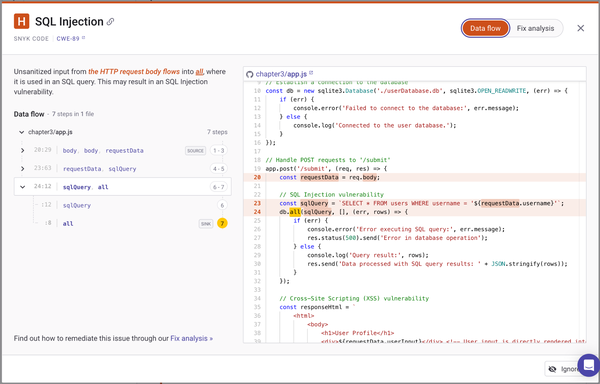Screen dimensions: 600x384
Task: Open chapter3/app.js file link in GitHub
Action: (281, 74)
